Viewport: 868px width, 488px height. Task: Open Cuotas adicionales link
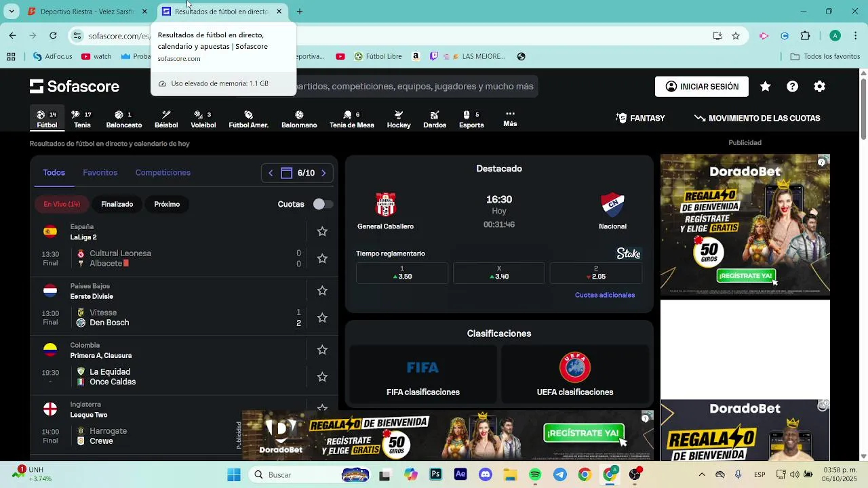tap(605, 295)
